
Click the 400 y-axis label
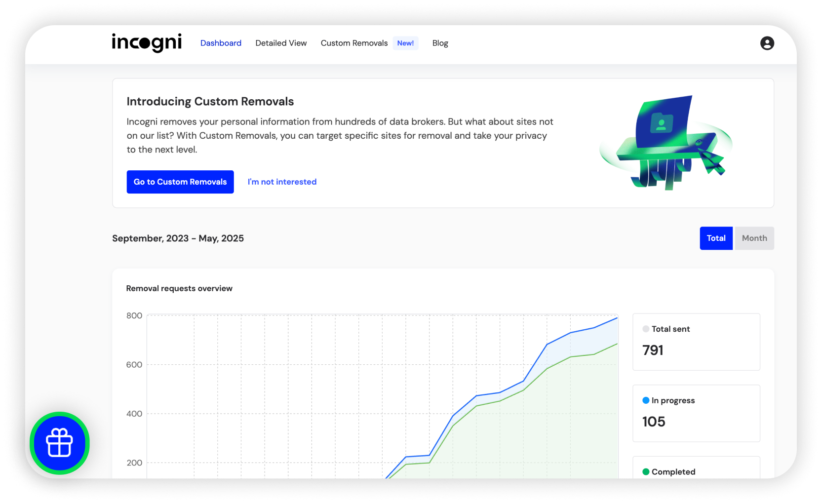[x=134, y=414]
